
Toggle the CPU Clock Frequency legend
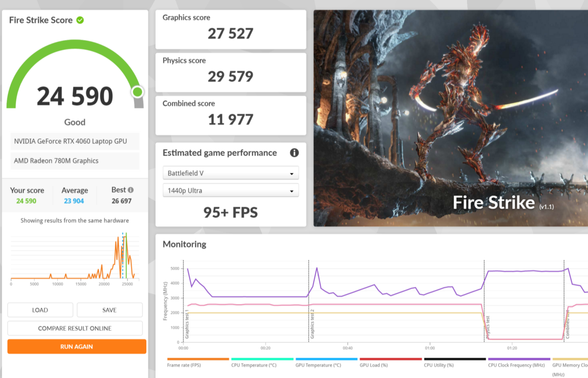coord(519,362)
